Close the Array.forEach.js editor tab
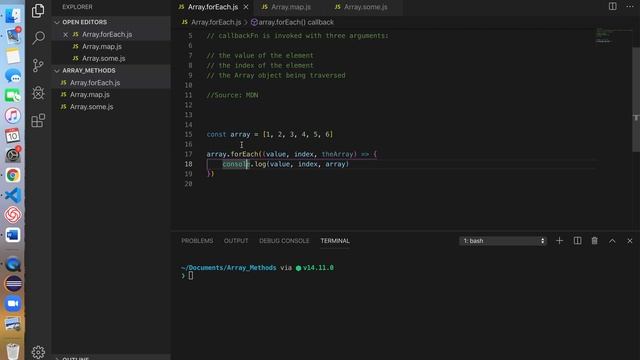Viewport: 640px width, 360px height. point(246,7)
